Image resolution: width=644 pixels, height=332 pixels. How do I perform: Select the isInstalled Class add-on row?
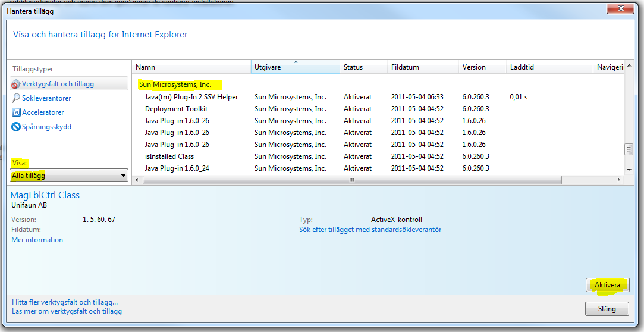(378, 156)
